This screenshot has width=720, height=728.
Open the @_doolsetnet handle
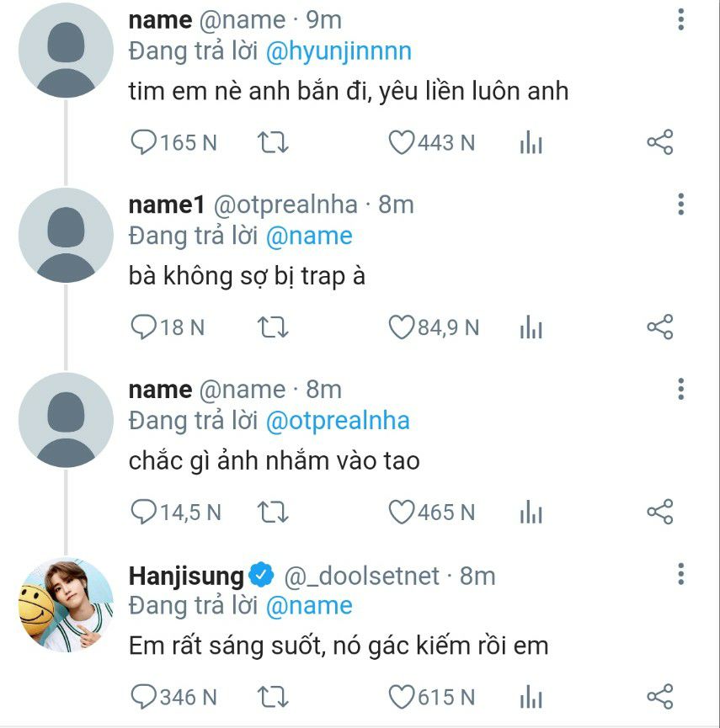point(362,576)
